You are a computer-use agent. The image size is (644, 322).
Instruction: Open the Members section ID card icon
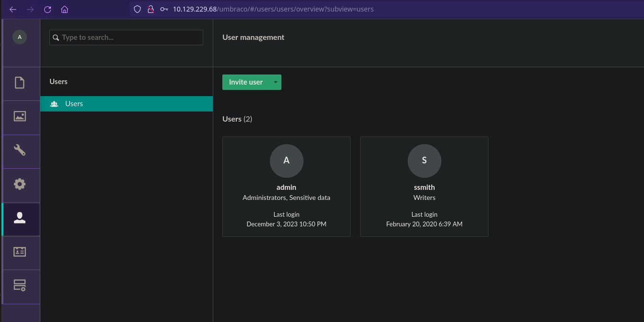tap(20, 252)
